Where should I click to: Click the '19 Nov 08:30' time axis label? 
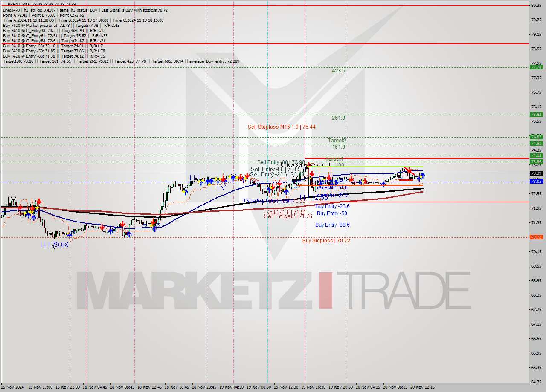click(x=258, y=387)
